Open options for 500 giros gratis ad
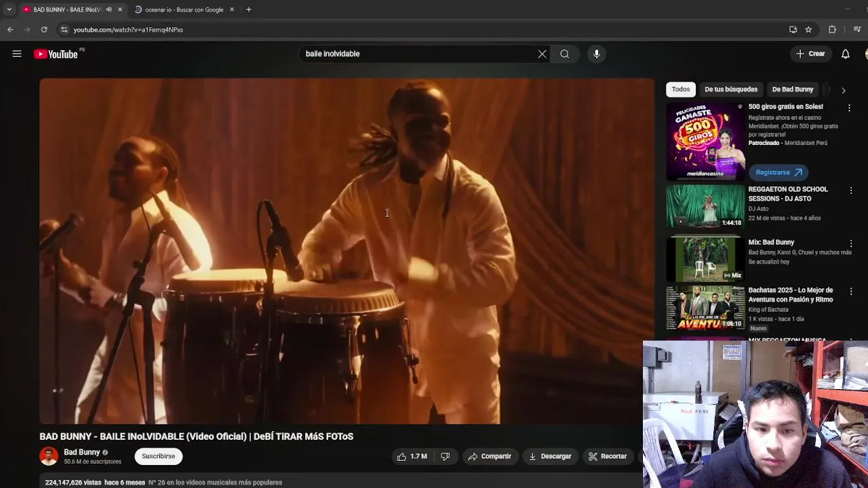This screenshot has height=488, width=868. pyautogui.click(x=849, y=108)
